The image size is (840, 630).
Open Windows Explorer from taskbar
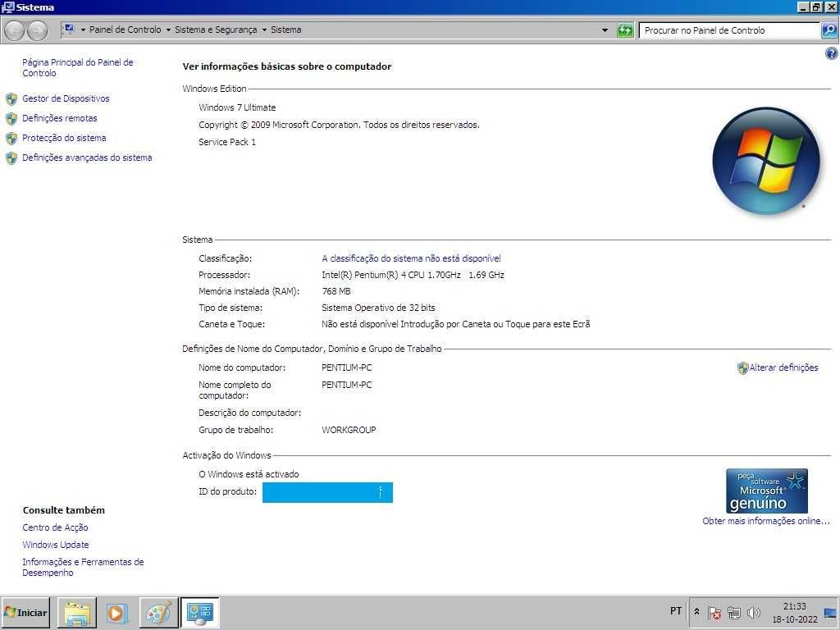coord(77,613)
